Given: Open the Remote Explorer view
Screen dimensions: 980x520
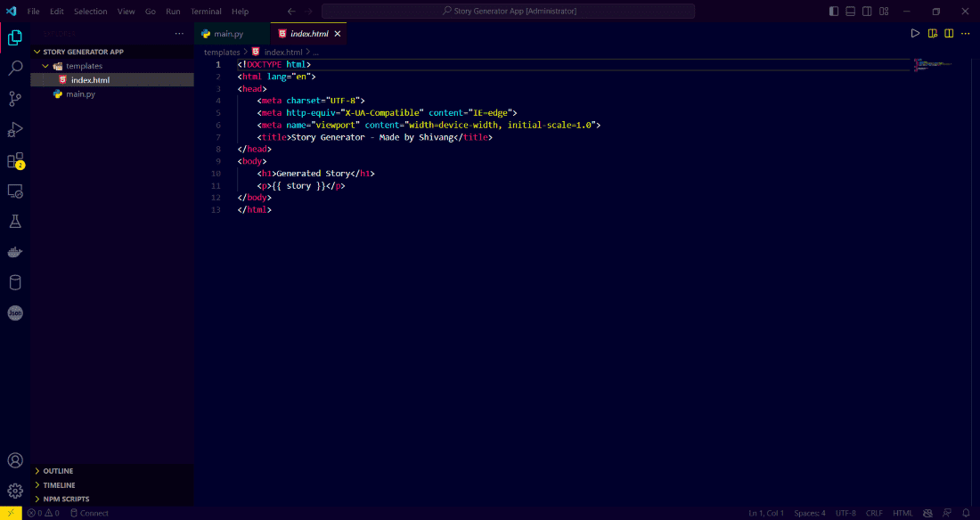Looking at the screenshot, I should coord(15,191).
